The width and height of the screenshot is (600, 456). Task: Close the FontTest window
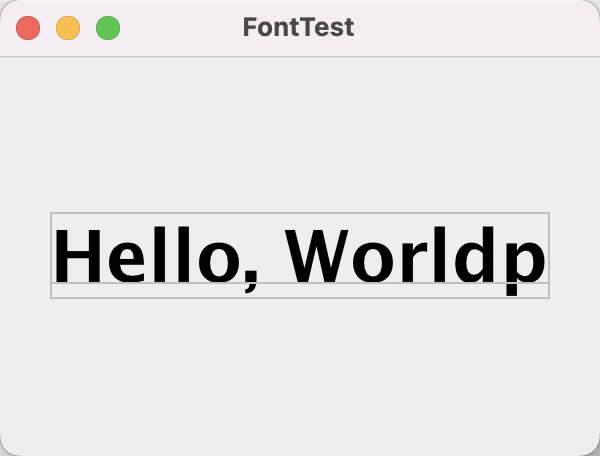click(28, 28)
